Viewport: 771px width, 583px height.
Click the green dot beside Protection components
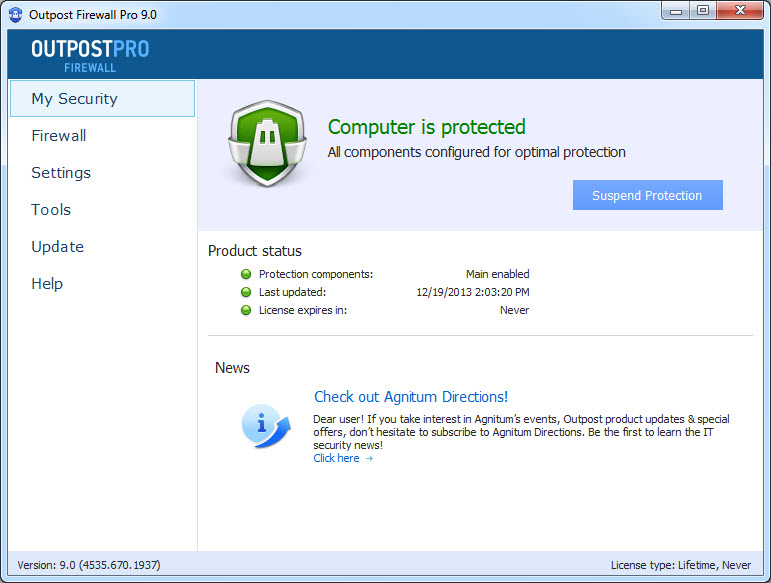click(x=246, y=274)
